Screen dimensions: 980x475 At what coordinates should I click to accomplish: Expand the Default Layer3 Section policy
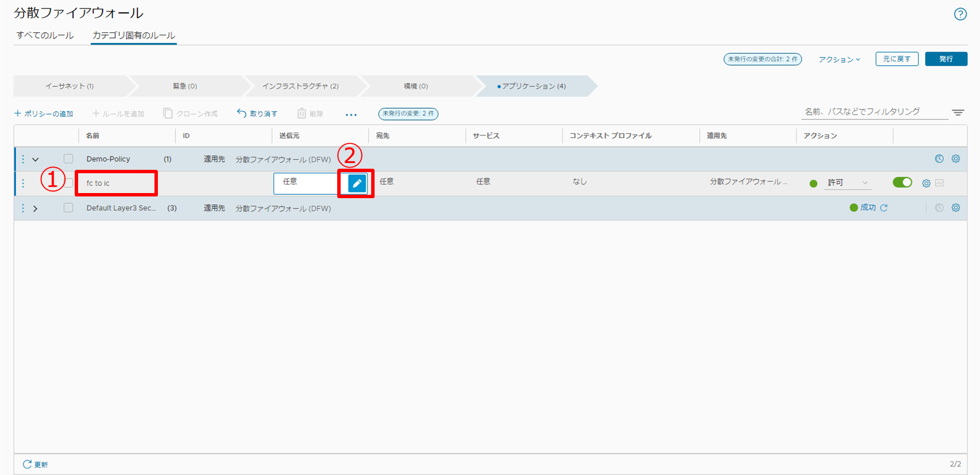tap(36, 208)
